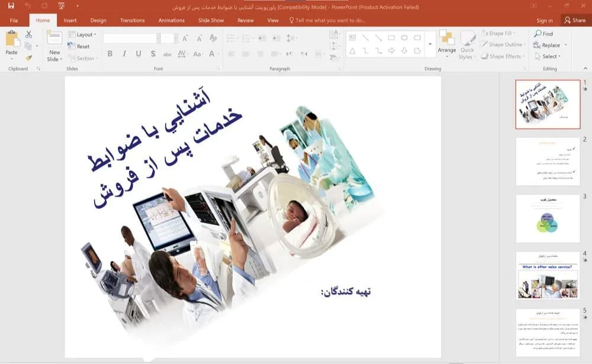This screenshot has width=592, height=364.
Task: Toggle Italic formatting
Action: click(124, 54)
